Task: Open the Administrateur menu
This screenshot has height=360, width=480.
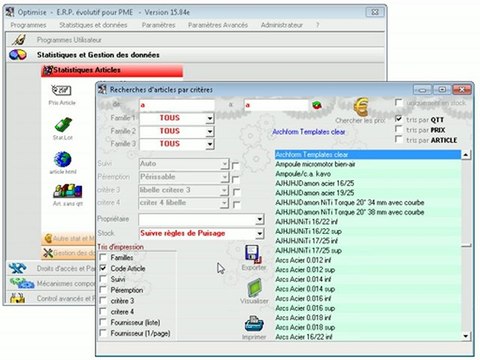Action: point(282,25)
